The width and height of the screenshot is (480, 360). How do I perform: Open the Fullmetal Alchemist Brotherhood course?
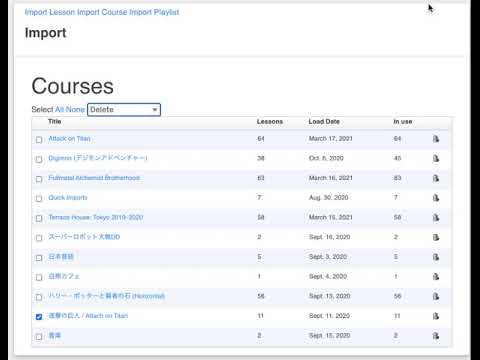[x=94, y=178]
